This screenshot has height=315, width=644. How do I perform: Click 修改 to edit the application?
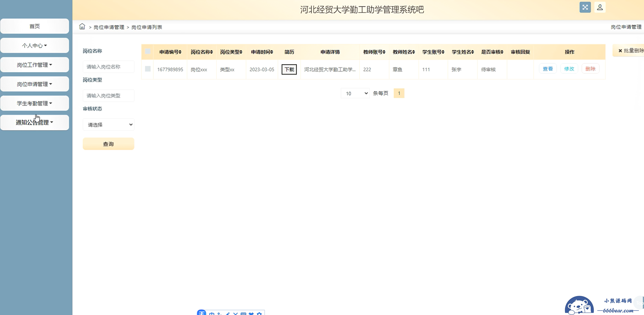[569, 69]
